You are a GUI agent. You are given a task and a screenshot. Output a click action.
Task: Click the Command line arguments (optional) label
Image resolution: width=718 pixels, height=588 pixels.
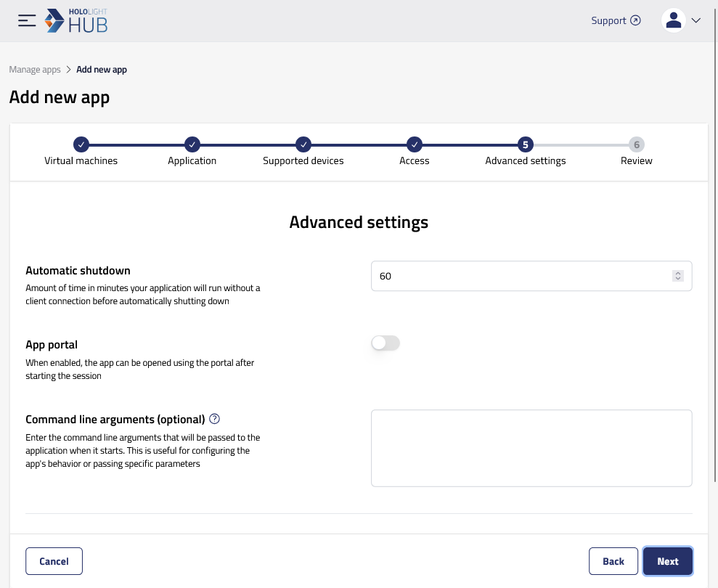[115, 420]
